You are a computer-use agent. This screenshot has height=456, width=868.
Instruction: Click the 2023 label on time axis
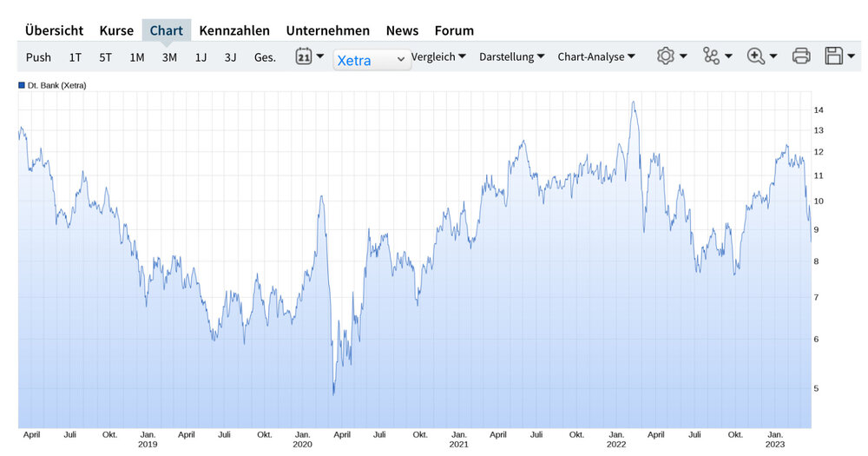775,445
